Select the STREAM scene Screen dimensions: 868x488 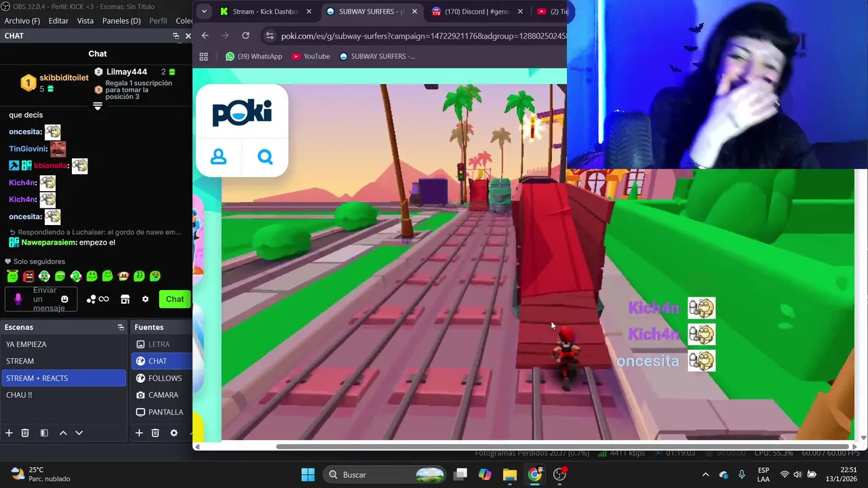tap(64, 361)
